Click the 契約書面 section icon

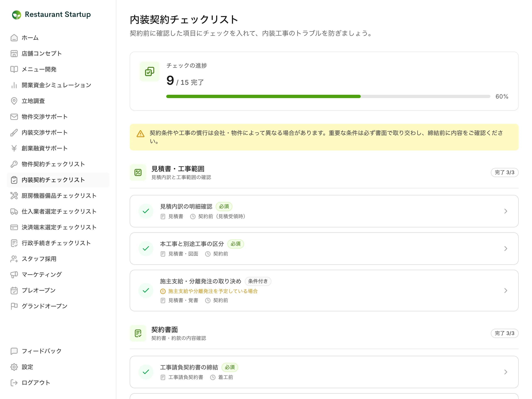click(x=138, y=333)
